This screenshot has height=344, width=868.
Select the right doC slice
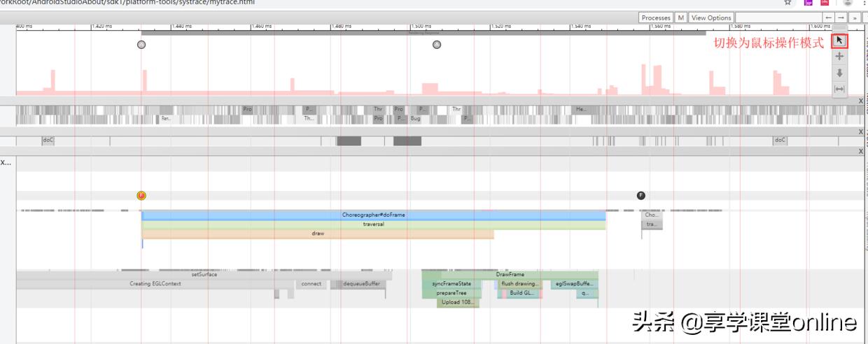779,141
